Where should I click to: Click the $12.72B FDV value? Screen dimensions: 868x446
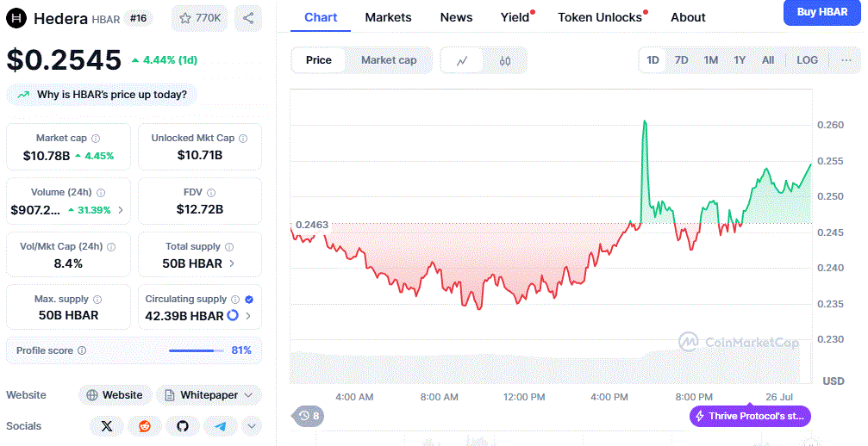pos(200,209)
